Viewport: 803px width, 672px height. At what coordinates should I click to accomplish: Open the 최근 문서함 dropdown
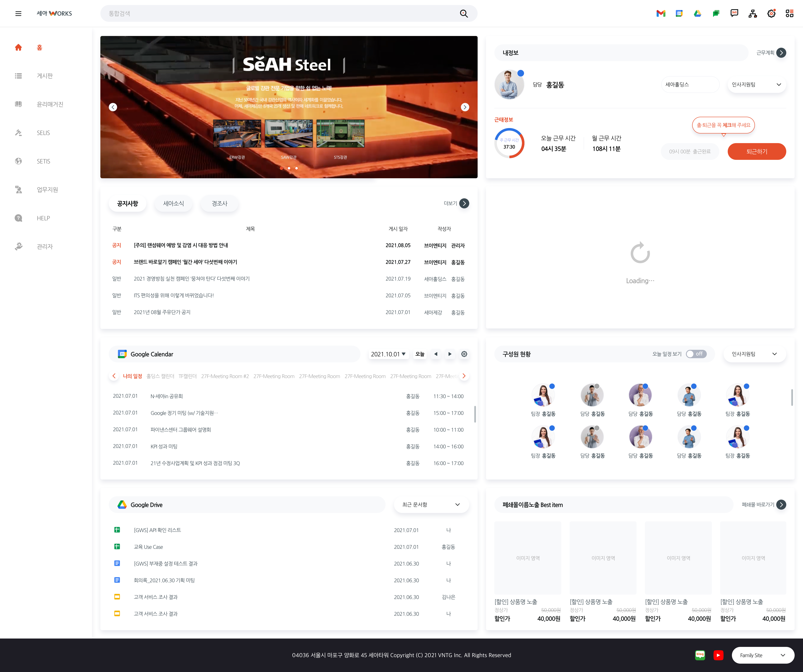431,505
